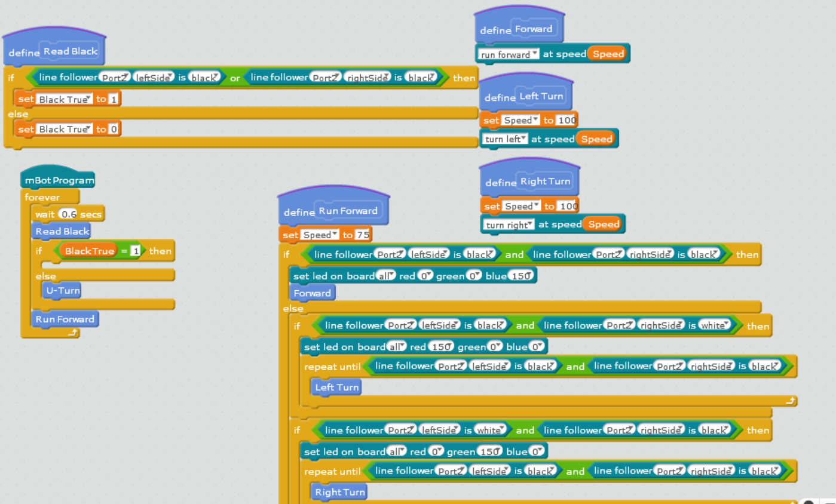
Task: Edit the value 0 in 'set Black True'
Action: coord(113,129)
